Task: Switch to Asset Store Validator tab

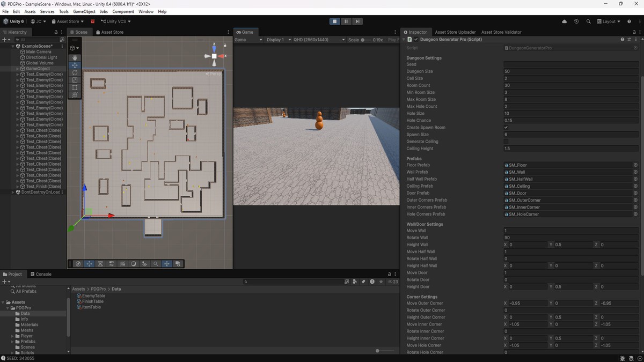Action: [501, 32]
